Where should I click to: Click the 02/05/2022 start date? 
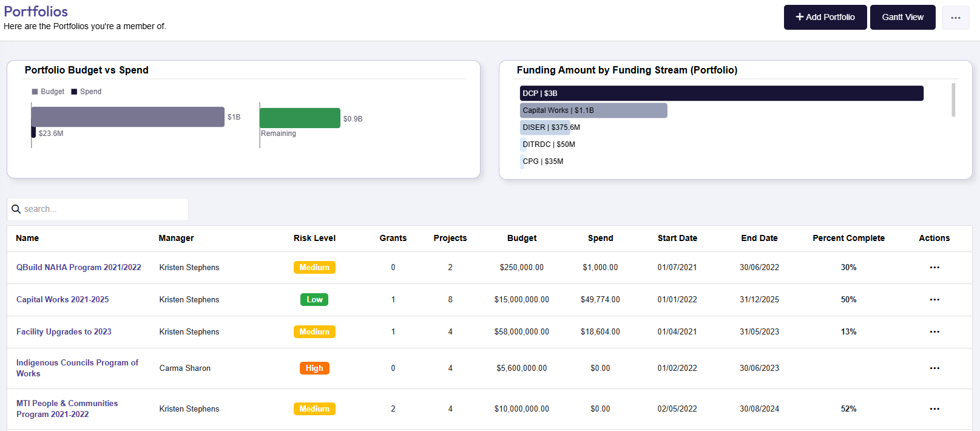[x=677, y=409]
